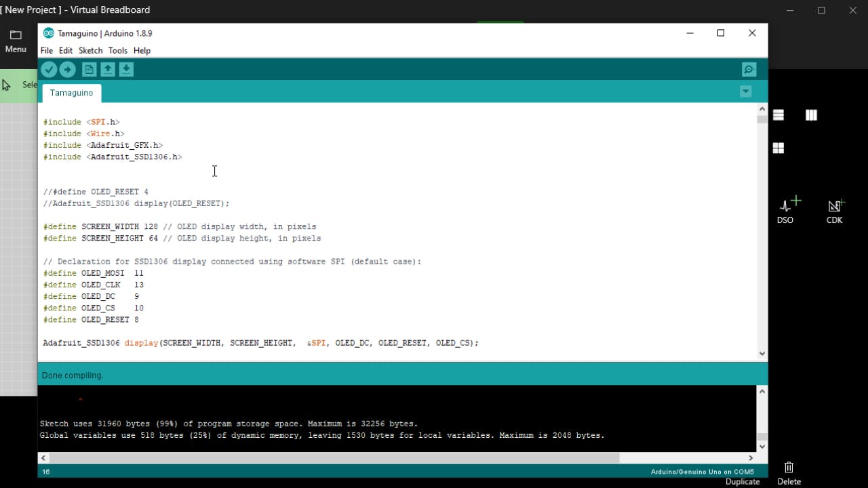Minimize the Arduino IDE window
Image resolution: width=868 pixels, height=488 pixels.
click(x=690, y=33)
